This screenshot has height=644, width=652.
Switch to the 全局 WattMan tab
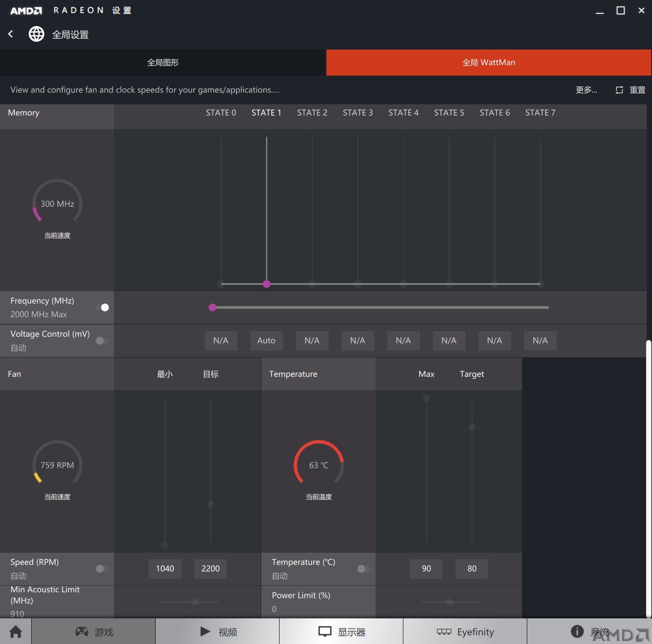[489, 63]
